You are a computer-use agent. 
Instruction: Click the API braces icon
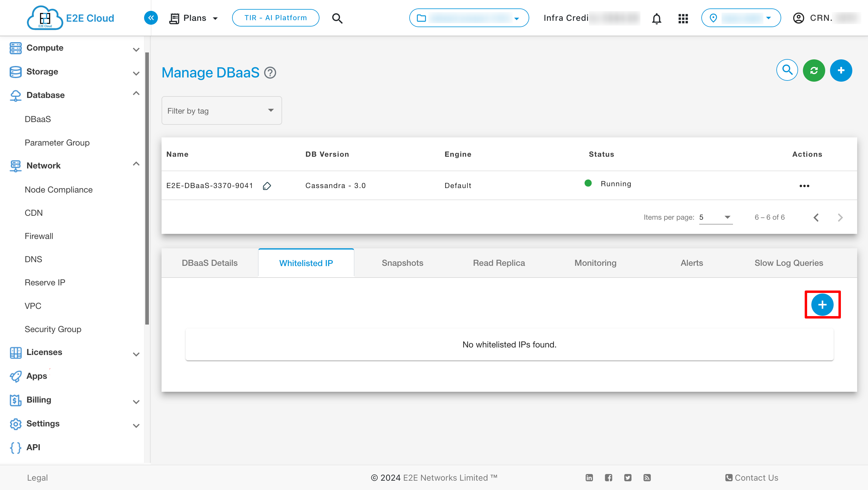[15, 448]
